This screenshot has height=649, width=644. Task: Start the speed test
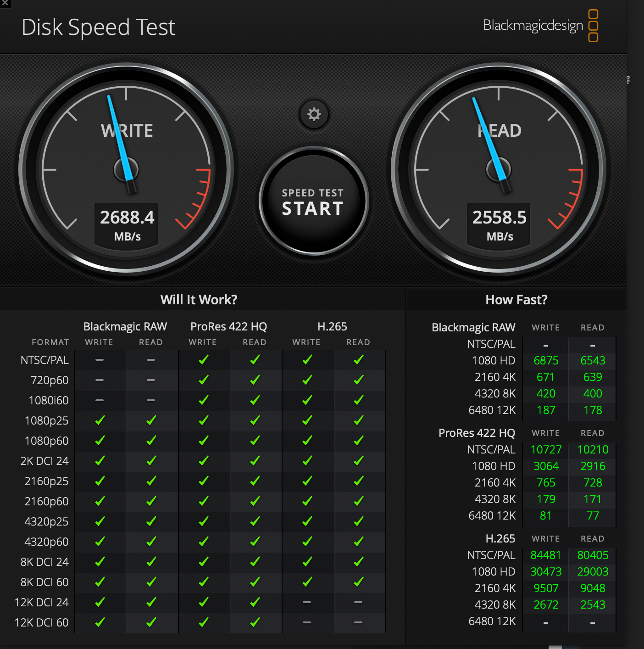coord(314,201)
